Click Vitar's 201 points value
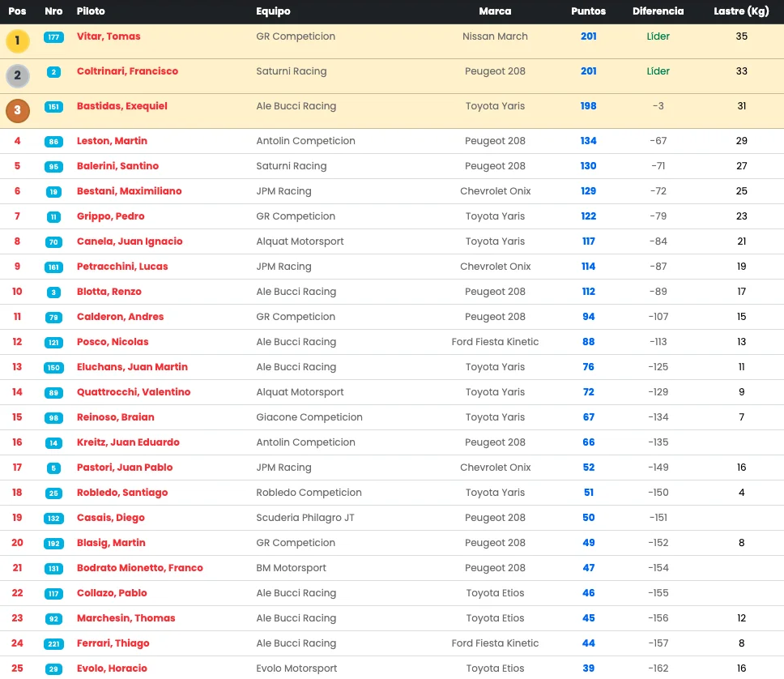The height and width of the screenshot is (679, 784). pos(589,36)
